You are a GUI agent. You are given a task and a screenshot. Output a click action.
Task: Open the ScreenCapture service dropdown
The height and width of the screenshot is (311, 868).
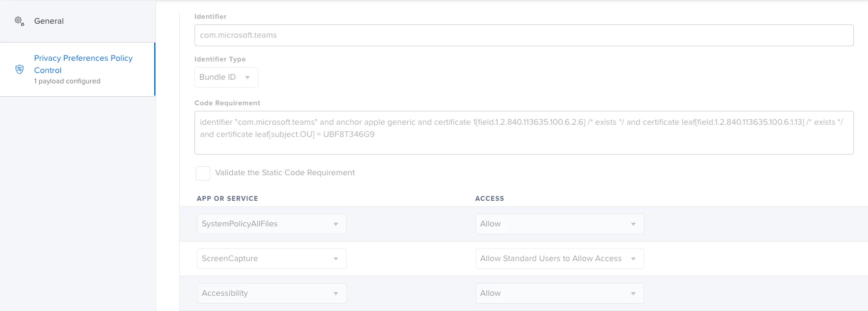pyautogui.click(x=271, y=259)
